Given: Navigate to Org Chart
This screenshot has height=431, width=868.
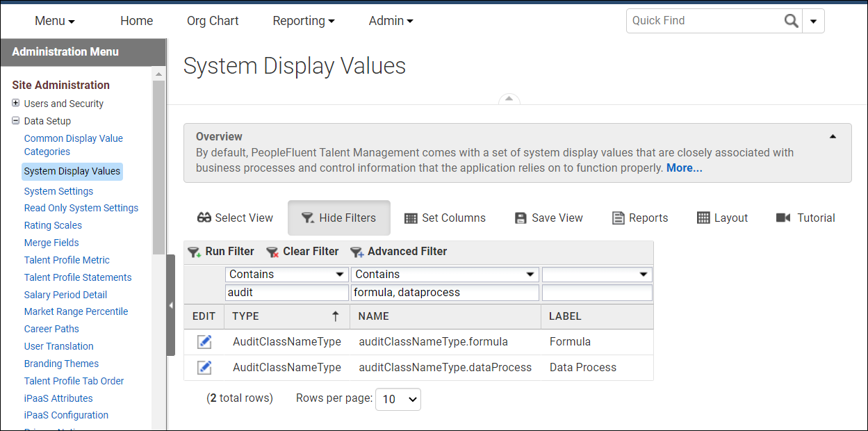Looking at the screenshot, I should (213, 21).
